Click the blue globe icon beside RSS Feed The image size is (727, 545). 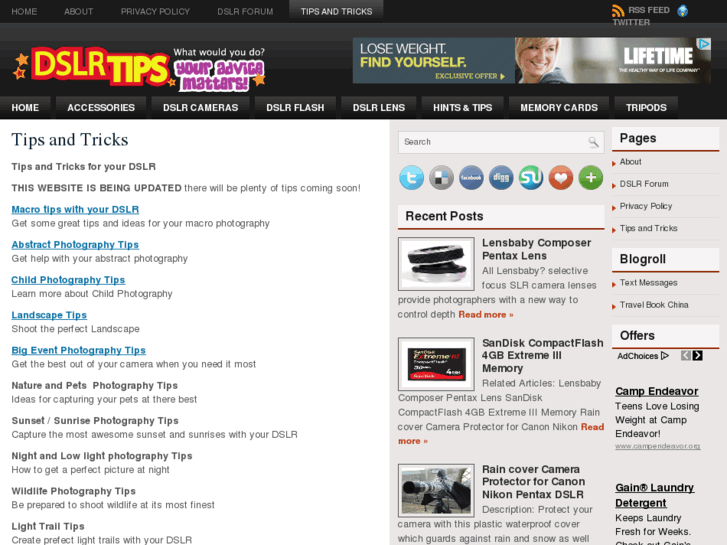pos(682,11)
